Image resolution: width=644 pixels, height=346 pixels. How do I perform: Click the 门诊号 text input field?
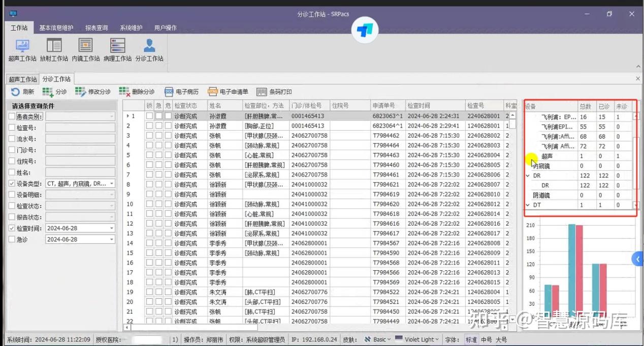click(x=80, y=150)
